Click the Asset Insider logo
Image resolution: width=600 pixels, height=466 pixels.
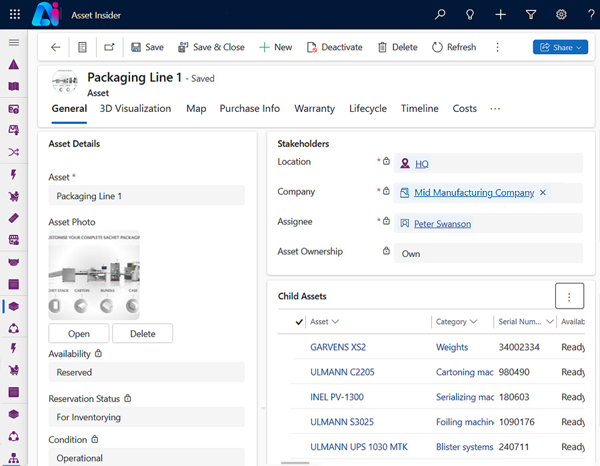point(46,14)
